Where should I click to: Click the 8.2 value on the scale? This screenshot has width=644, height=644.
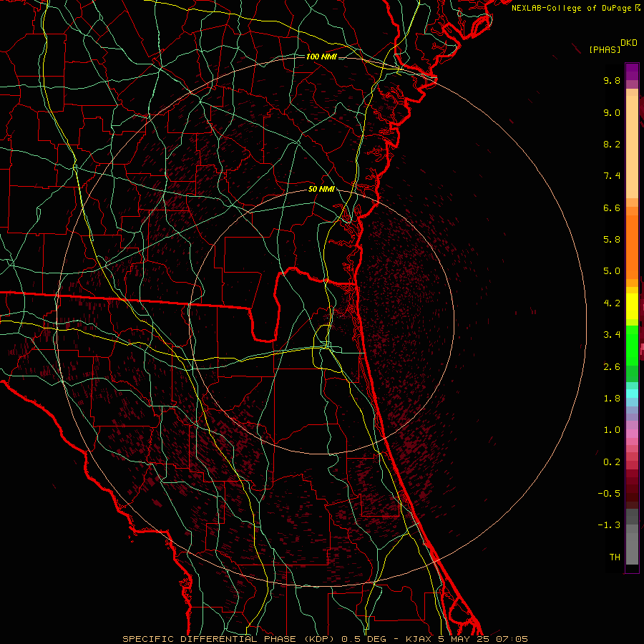pos(612,144)
